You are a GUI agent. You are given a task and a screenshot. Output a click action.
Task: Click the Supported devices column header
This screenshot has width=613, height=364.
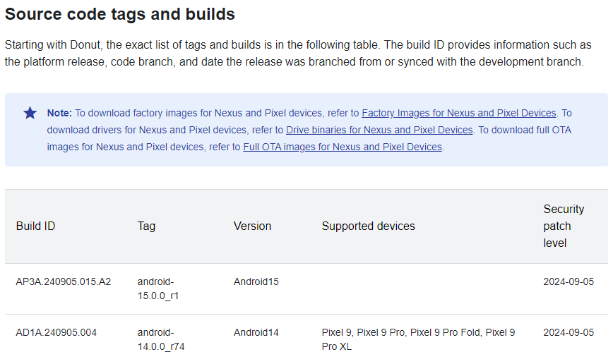click(x=368, y=226)
